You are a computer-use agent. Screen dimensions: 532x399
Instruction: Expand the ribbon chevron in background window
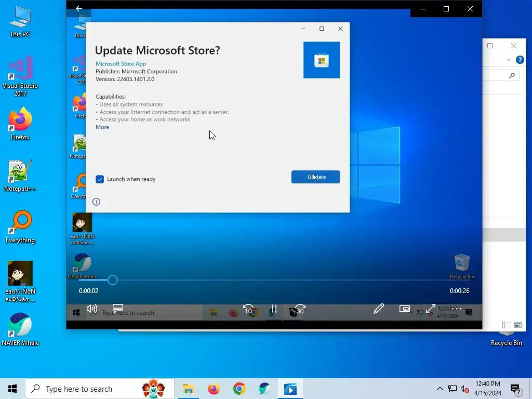coord(508,60)
